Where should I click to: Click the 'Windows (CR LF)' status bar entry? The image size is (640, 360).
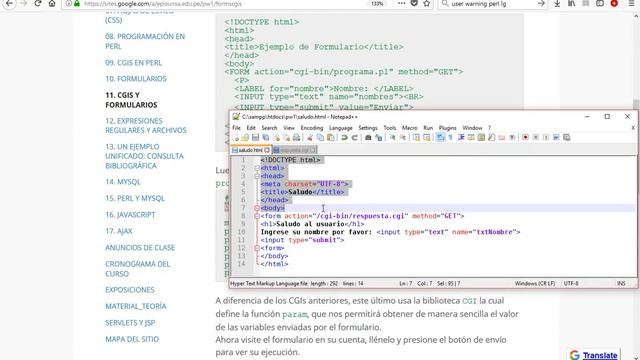click(535, 283)
